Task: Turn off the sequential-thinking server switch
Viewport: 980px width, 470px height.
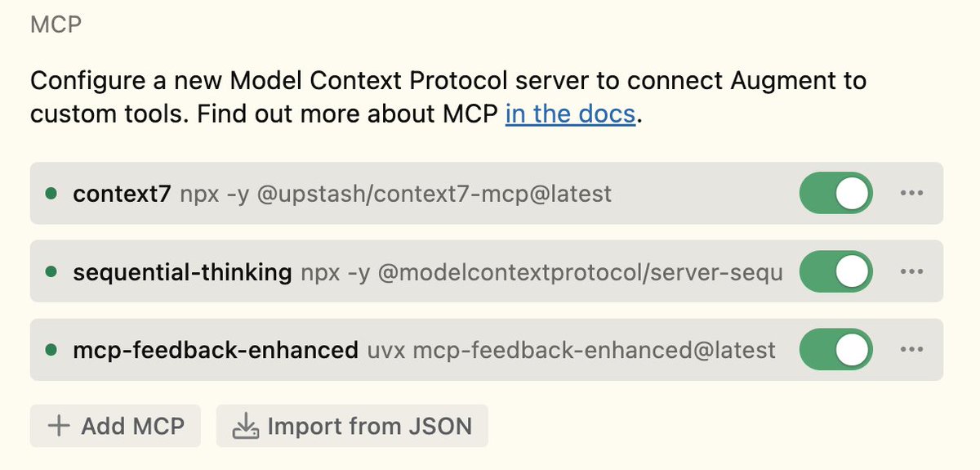Action: pyautogui.click(x=835, y=272)
